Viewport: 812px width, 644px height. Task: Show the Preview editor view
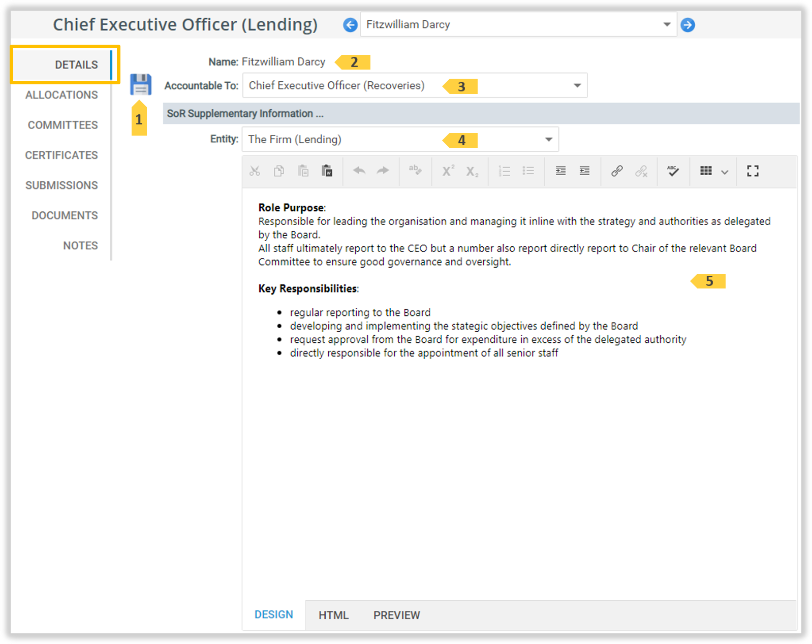[396, 615]
